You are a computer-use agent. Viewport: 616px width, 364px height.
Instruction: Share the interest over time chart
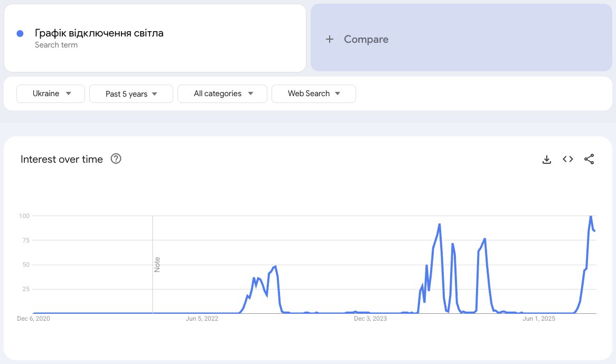coord(589,159)
